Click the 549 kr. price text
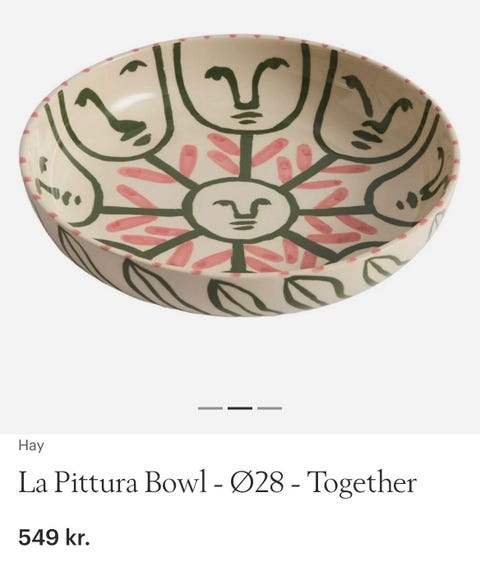 tap(54, 537)
